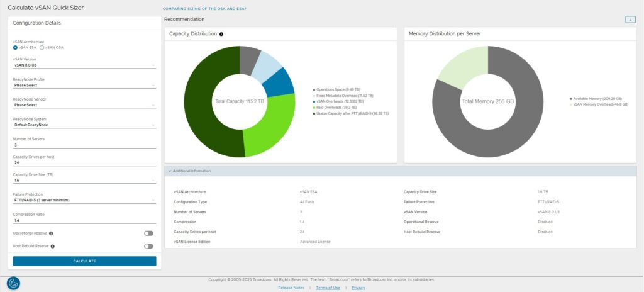Open the Failure Protection dropdown

[x=85, y=200]
